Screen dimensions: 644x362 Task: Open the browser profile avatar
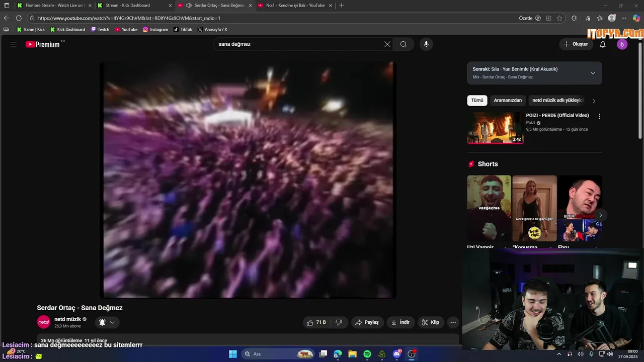tap(612, 18)
